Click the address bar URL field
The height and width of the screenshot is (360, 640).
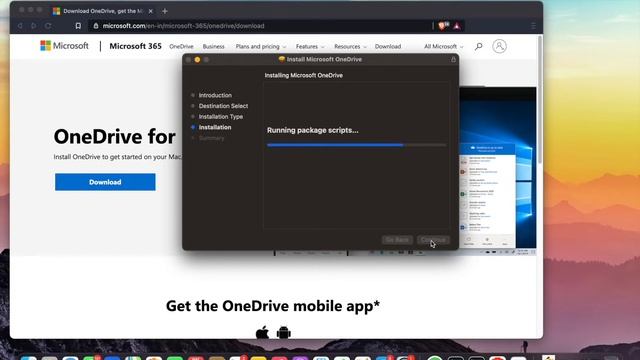point(261,26)
